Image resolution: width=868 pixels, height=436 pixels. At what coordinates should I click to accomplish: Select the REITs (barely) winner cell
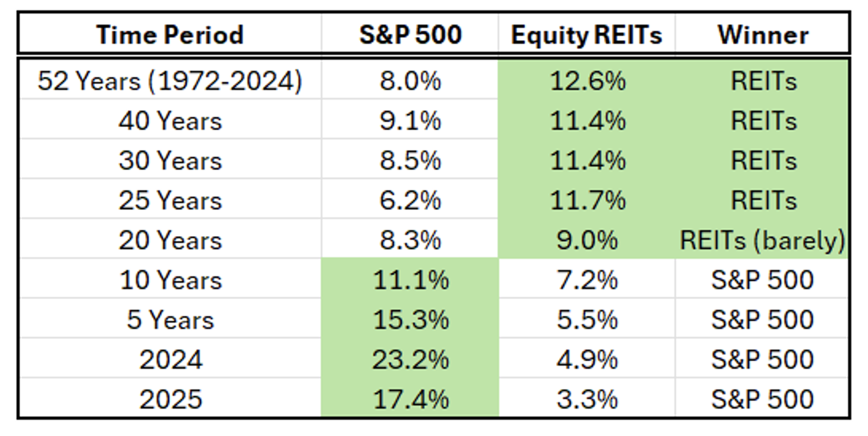[x=762, y=240]
